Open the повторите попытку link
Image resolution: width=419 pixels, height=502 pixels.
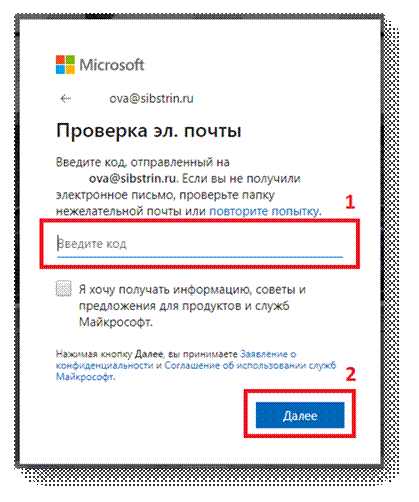click(265, 211)
